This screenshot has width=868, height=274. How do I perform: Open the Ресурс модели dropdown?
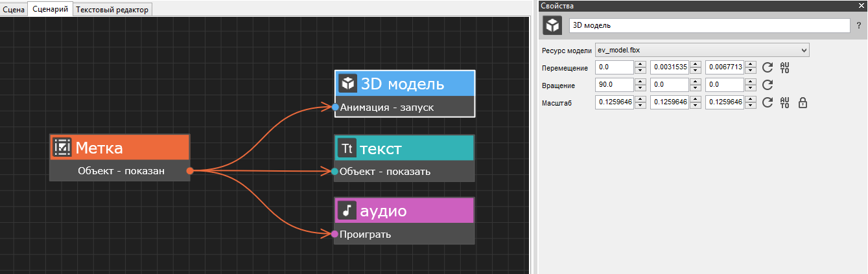click(x=702, y=50)
